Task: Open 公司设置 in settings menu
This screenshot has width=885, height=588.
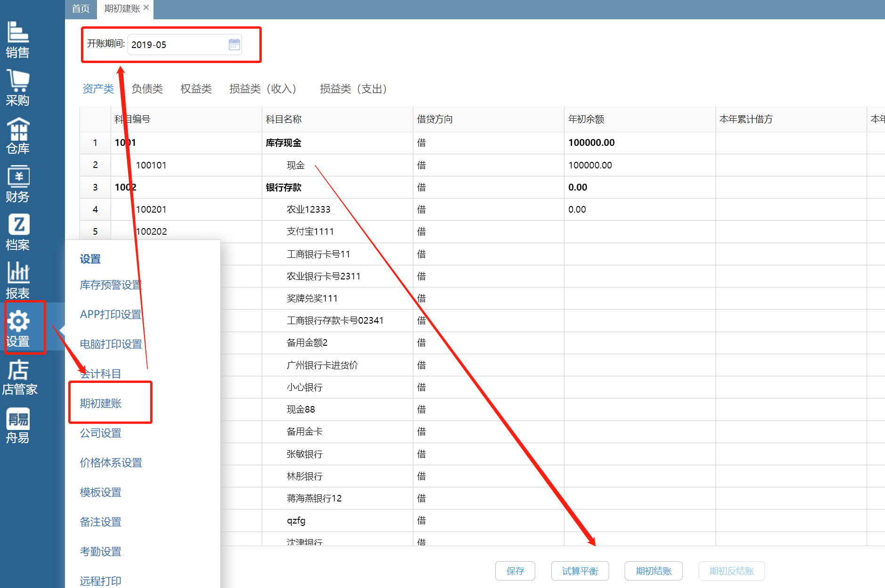Action: click(x=100, y=433)
